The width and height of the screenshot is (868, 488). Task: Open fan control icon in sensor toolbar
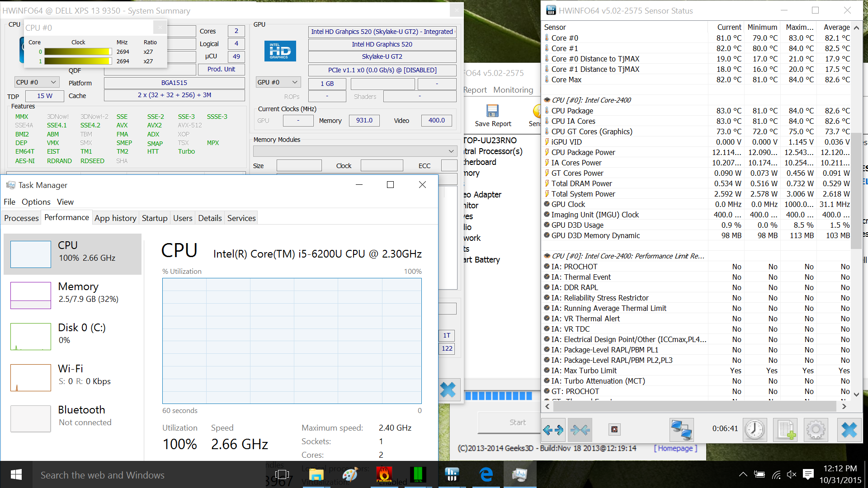click(614, 430)
